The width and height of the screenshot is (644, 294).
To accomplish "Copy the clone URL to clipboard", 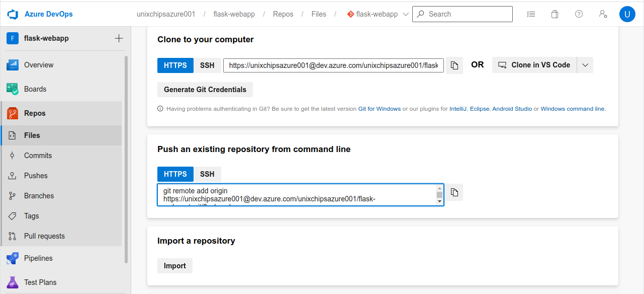I will point(454,65).
